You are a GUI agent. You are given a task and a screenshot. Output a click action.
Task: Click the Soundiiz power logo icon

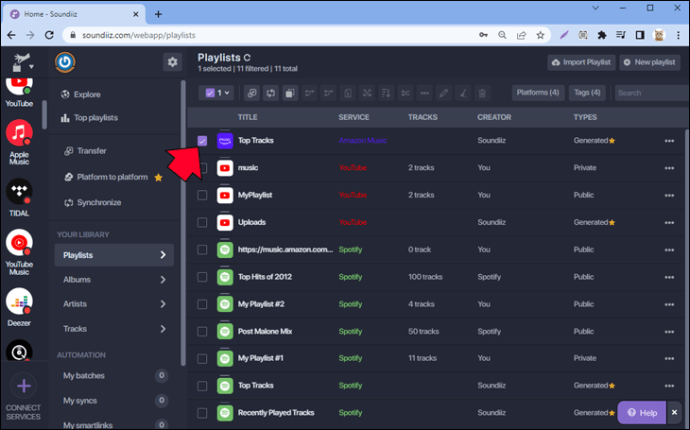pos(65,62)
